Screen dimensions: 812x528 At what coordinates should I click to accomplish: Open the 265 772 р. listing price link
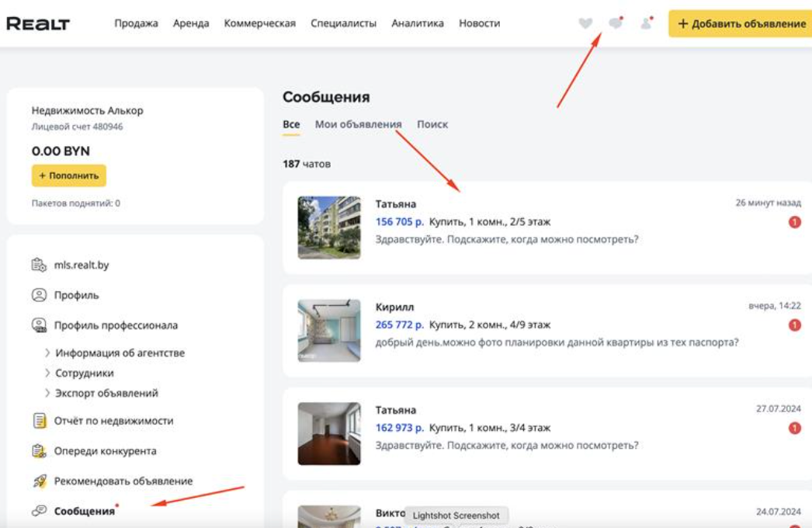point(400,325)
